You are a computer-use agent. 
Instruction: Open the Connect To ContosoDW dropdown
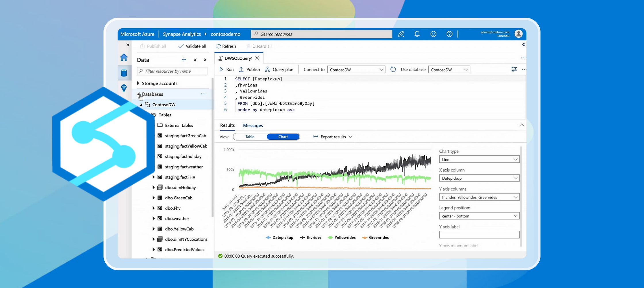tap(356, 70)
